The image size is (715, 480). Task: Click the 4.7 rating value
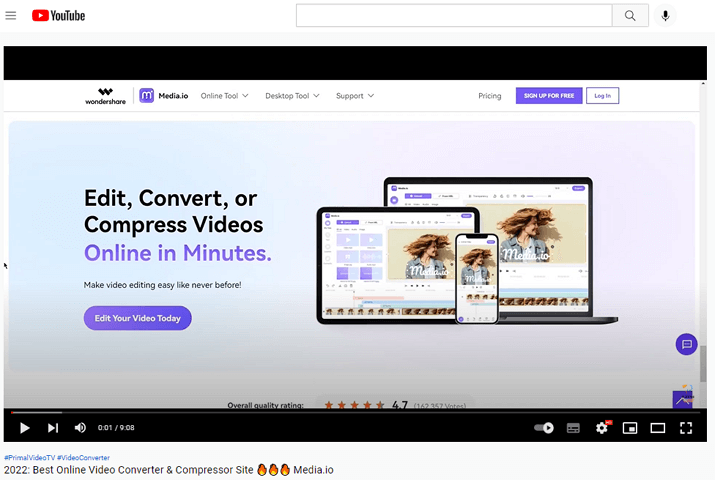click(400, 405)
